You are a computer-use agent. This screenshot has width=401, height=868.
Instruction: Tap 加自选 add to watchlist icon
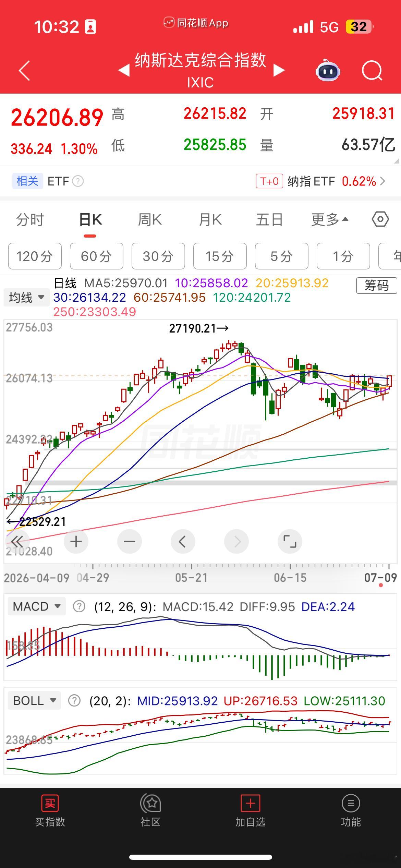[x=251, y=803]
